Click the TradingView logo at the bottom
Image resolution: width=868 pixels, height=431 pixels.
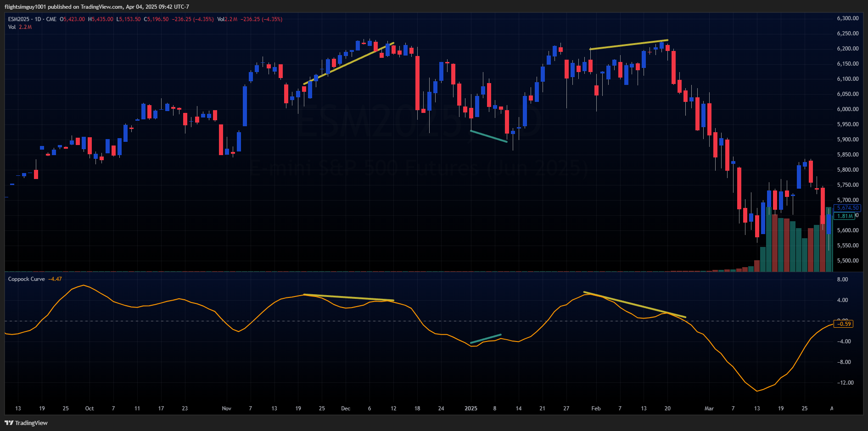[26, 423]
